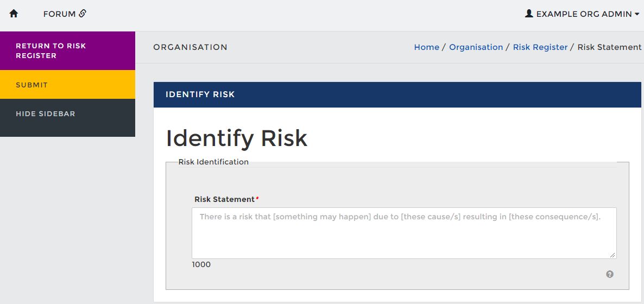Click the Risk Identification fieldset legend
This screenshot has width=644, height=304.
click(x=213, y=162)
